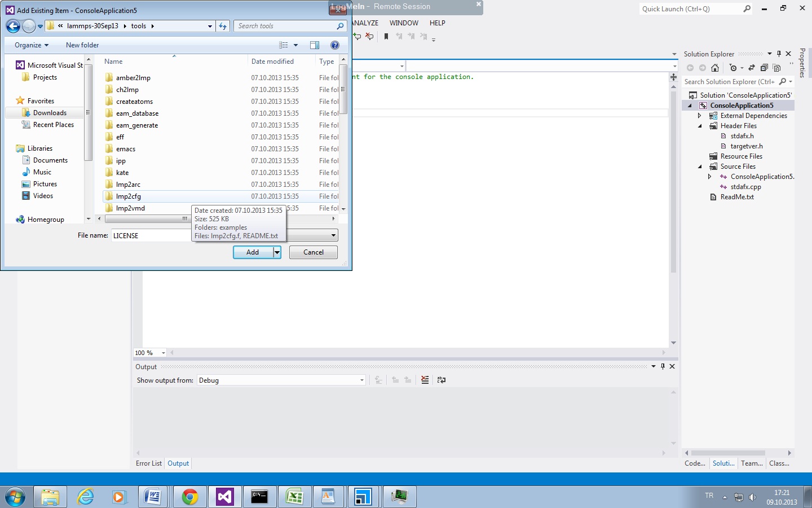
Task: Cancel the Add Existing Item dialog
Action: click(x=314, y=252)
